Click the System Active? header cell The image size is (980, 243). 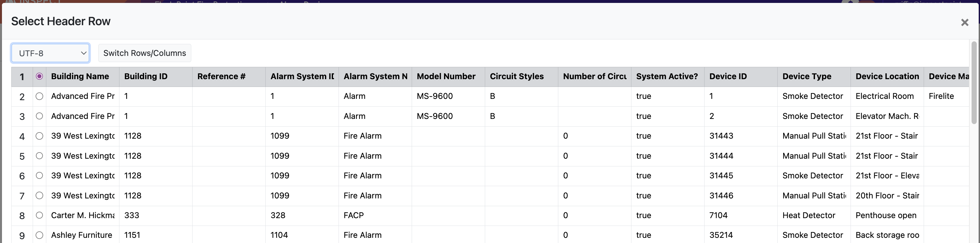coord(668,77)
